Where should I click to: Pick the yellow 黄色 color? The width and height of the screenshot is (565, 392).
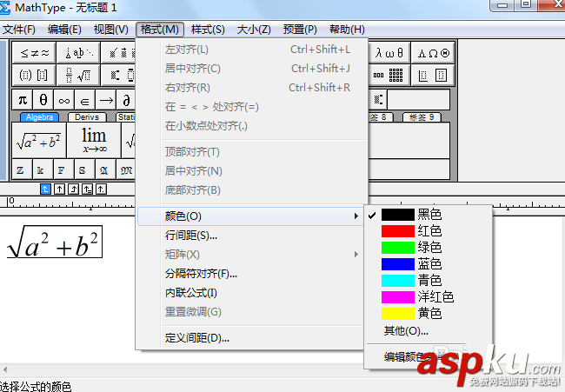click(x=429, y=314)
